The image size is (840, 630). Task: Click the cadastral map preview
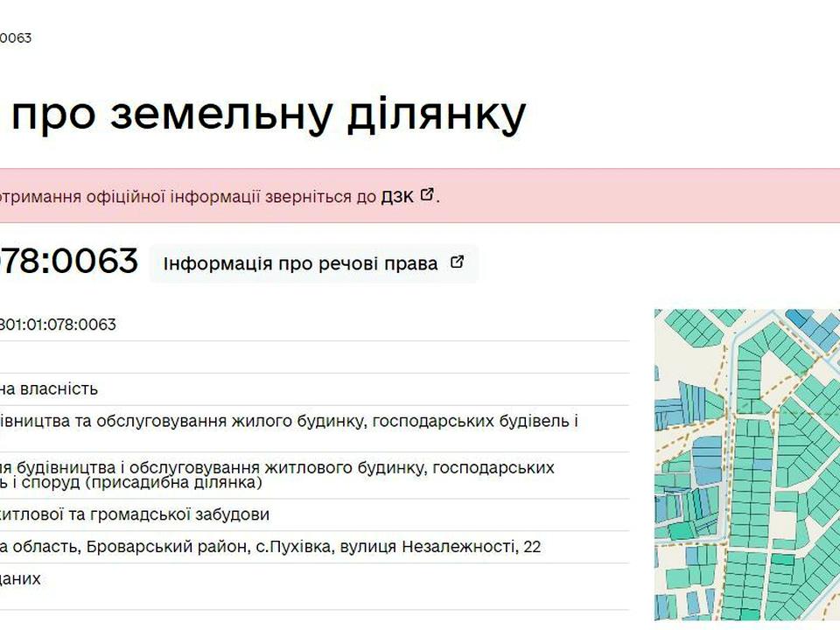point(746,464)
